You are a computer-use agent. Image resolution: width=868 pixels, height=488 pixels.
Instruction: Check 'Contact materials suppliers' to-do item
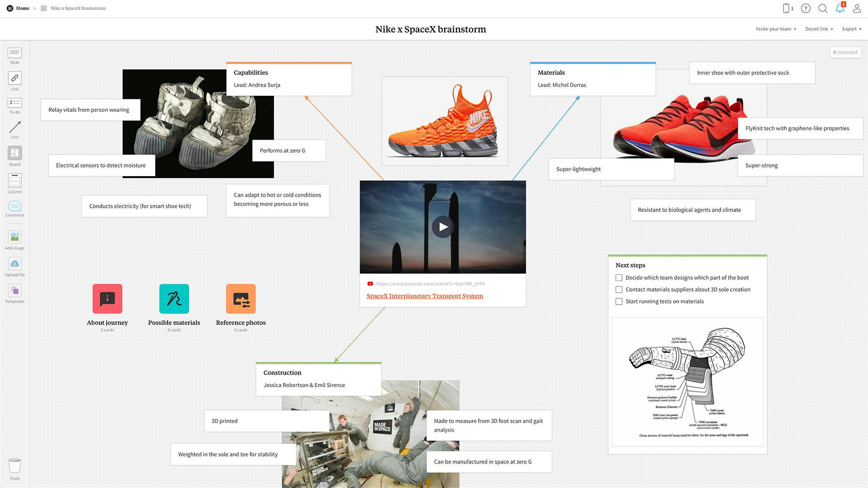click(619, 290)
